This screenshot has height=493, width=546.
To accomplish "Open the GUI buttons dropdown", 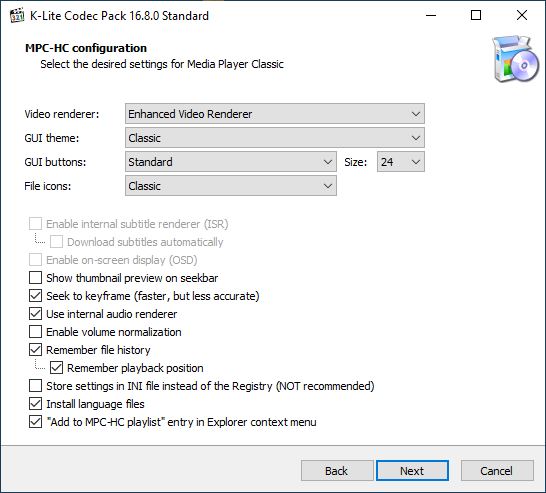I will click(231, 162).
